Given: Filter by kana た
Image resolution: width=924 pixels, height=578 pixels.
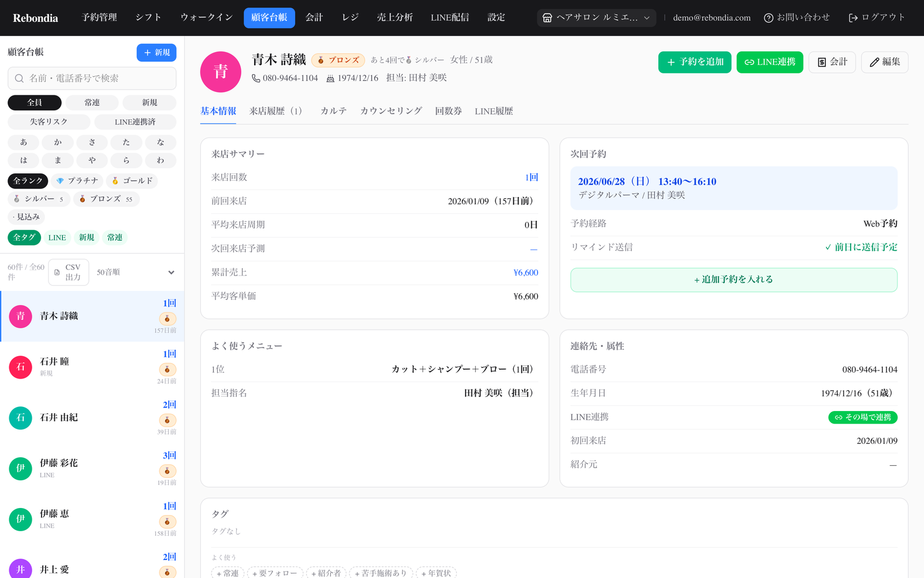Looking at the screenshot, I should coord(126,142).
